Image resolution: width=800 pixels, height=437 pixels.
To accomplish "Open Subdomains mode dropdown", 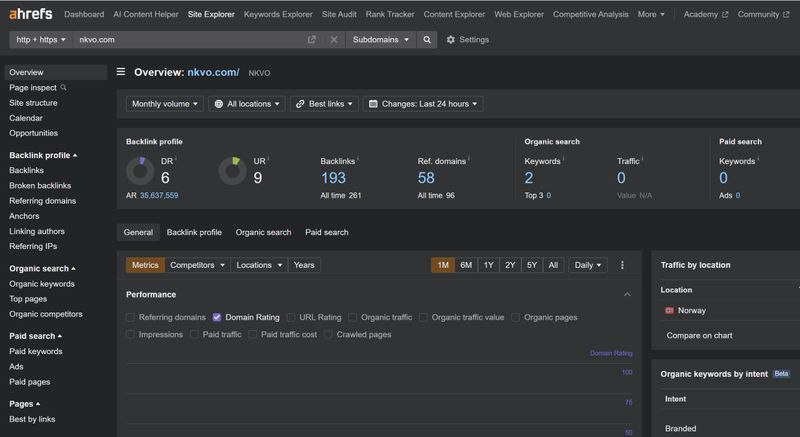I will 381,39.
